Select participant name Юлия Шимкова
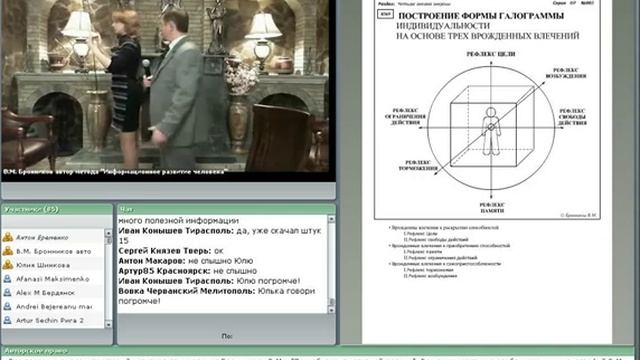Image resolution: width=640 pixels, height=360 pixels. pos(43,265)
